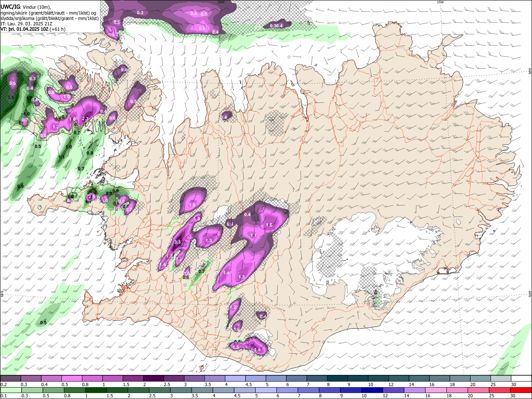The width and height of the screenshot is (532, 399).
Task: Select the 'slydda/snjókoma (grátt/bleikt/grænt - mm/1klst)' line
Action: point(49,18)
